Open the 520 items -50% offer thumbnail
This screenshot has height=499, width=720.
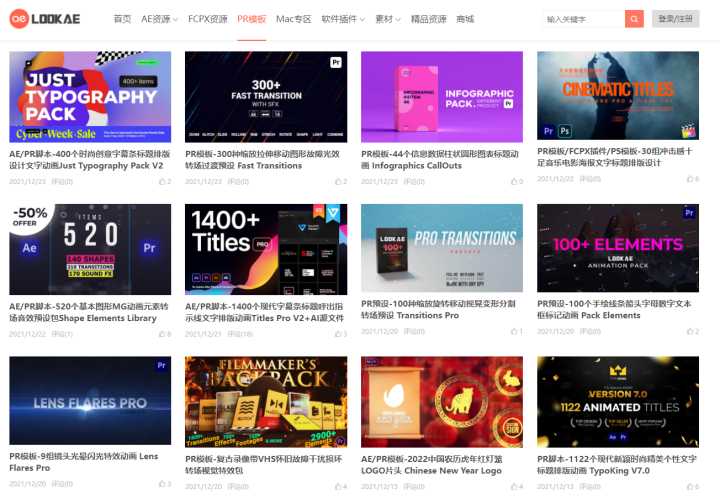click(90, 249)
